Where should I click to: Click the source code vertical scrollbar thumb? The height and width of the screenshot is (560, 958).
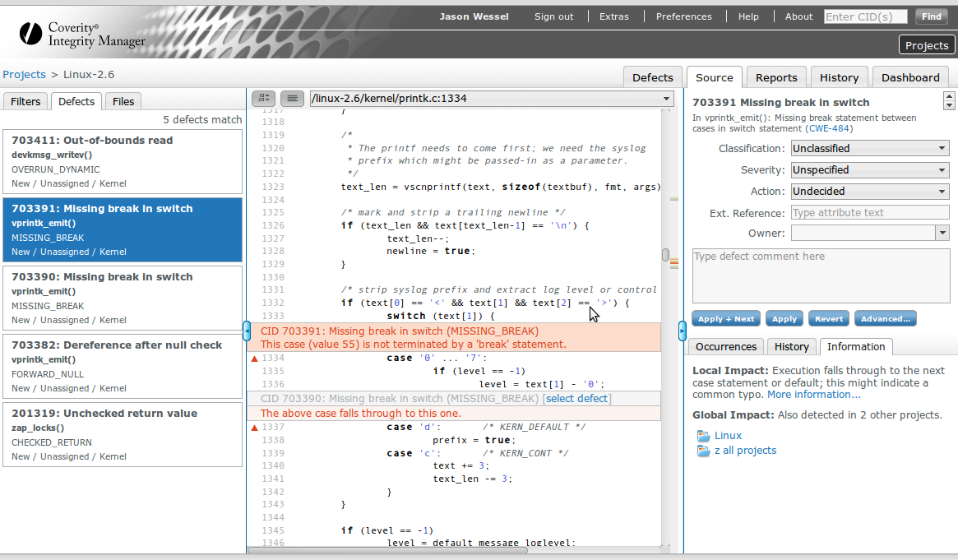[x=666, y=255]
